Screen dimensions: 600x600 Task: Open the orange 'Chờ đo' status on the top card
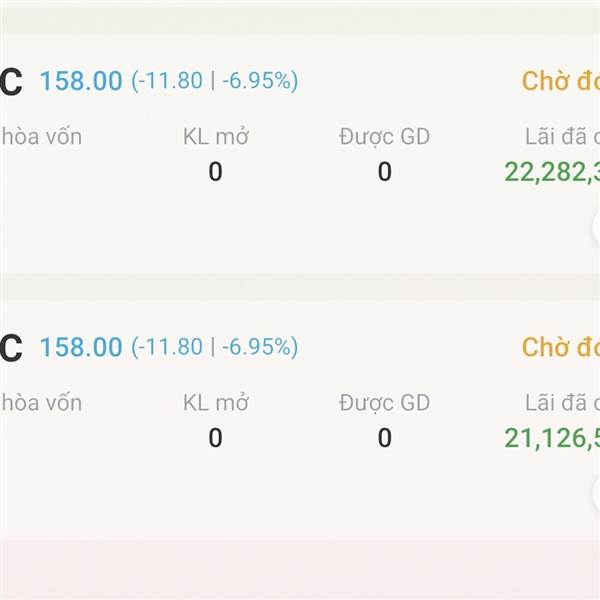click(560, 81)
